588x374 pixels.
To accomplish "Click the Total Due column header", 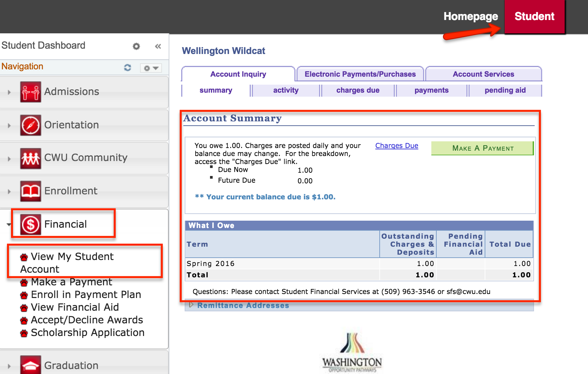I will click(510, 244).
